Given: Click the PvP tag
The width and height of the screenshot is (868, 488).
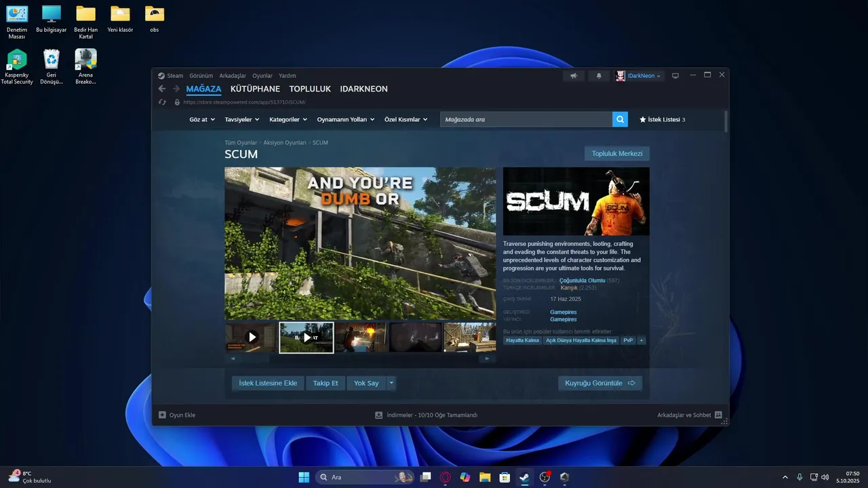Looking at the screenshot, I should click(x=628, y=340).
